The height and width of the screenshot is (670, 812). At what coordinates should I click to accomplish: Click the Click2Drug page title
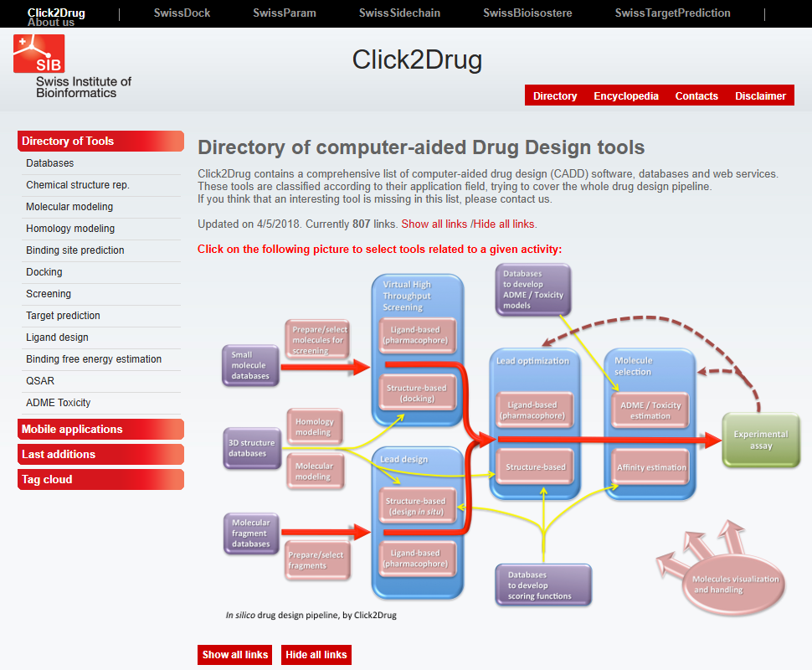(417, 59)
